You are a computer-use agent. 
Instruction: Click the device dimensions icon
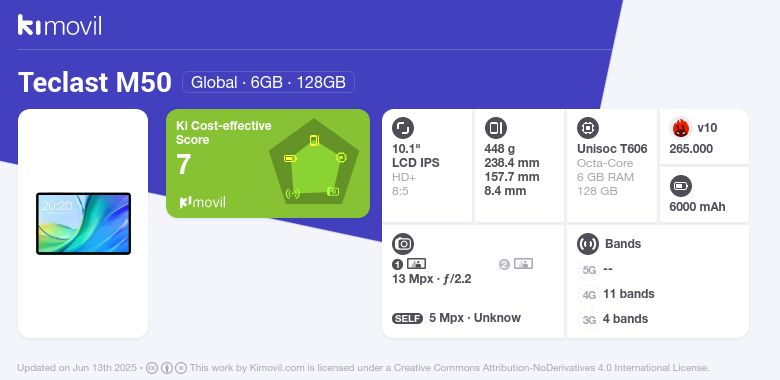[x=495, y=128]
